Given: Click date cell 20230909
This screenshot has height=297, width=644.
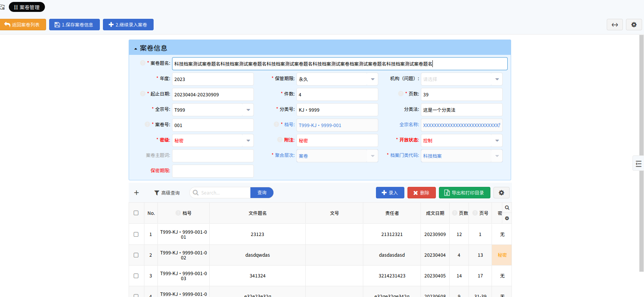Looking at the screenshot, I should (x=435, y=234).
